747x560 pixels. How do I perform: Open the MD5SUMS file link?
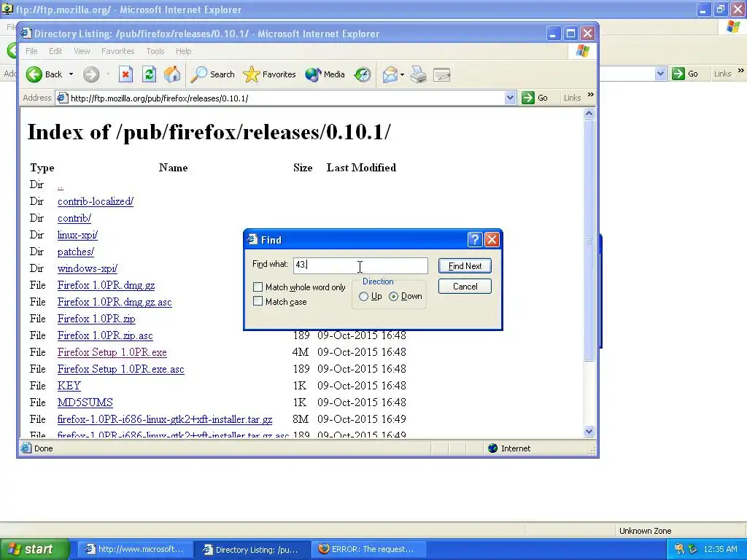pyautogui.click(x=85, y=402)
